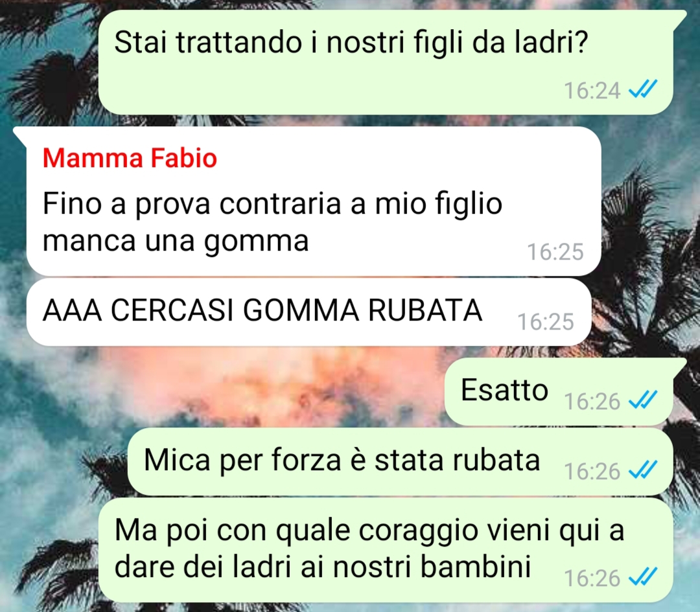Click the 16:25 timestamp beside 'GOMMA RUBATA'
The image size is (700, 612).
(546, 322)
